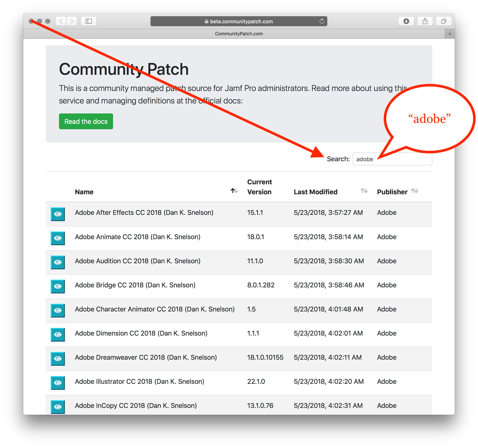Toggle the Safari sidebar button

89,21
